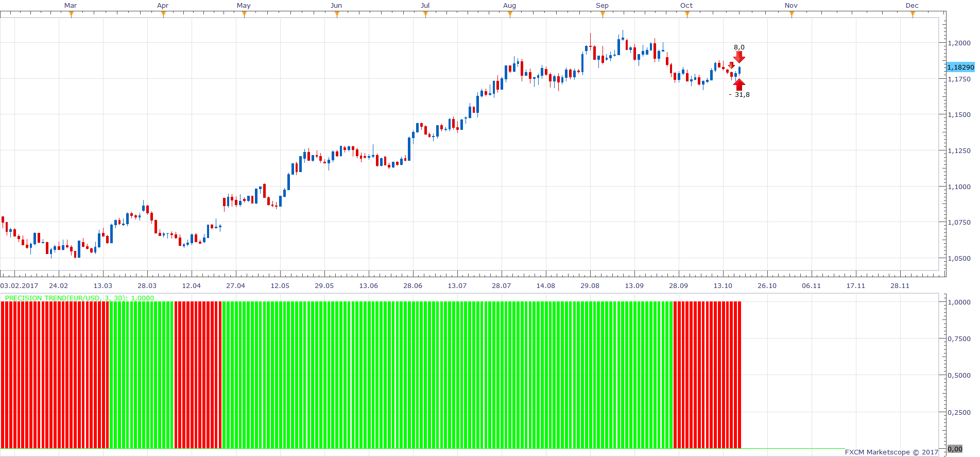Screen dimensions: 980x457
Task: Click the 14.08 date label
Action: point(545,285)
